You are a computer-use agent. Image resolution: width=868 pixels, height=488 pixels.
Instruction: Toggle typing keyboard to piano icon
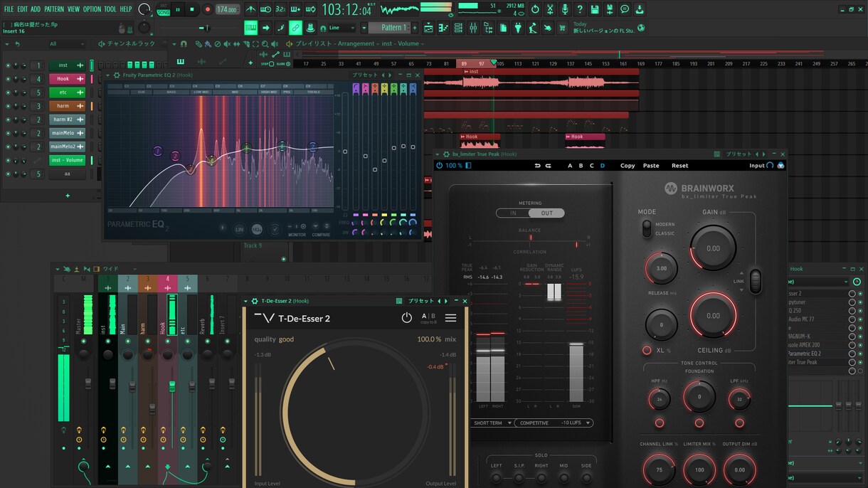tap(250, 28)
